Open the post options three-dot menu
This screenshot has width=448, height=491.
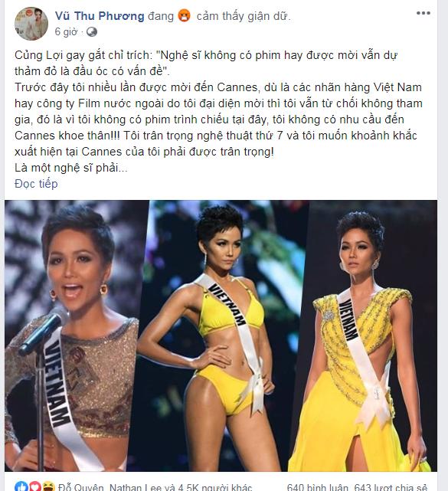[423, 13]
